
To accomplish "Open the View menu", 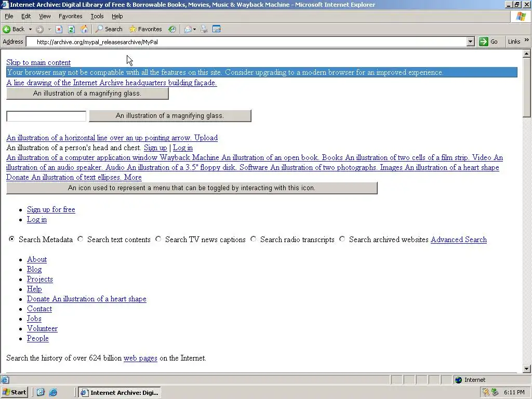I will pyautogui.click(x=45, y=16).
